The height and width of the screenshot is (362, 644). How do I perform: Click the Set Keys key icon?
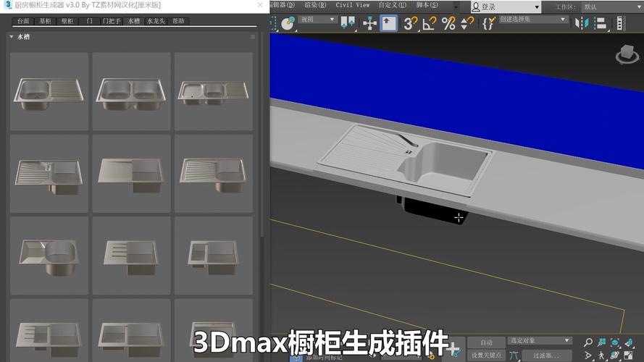[453, 349]
